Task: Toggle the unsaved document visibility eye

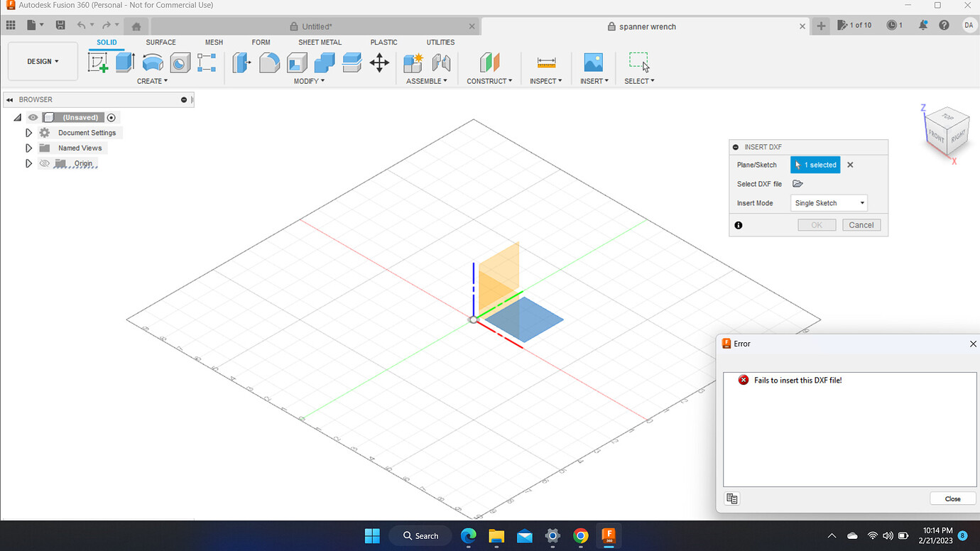Action: (x=33, y=117)
